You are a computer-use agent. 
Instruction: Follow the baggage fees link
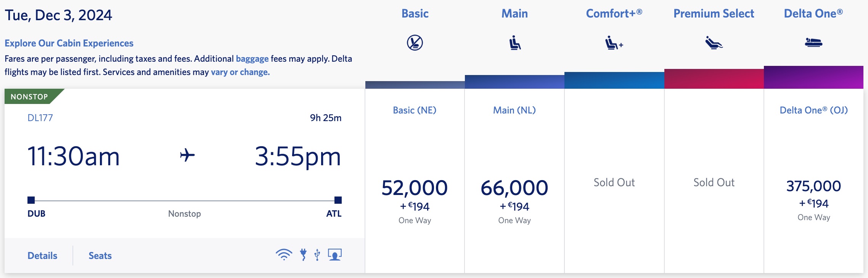coord(252,59)
